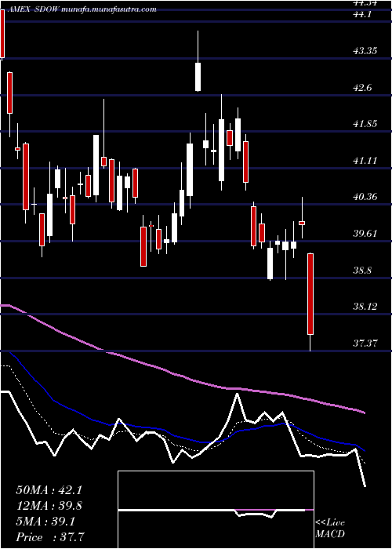Click the 42.6 price axis label

click(x=362, y=88)
